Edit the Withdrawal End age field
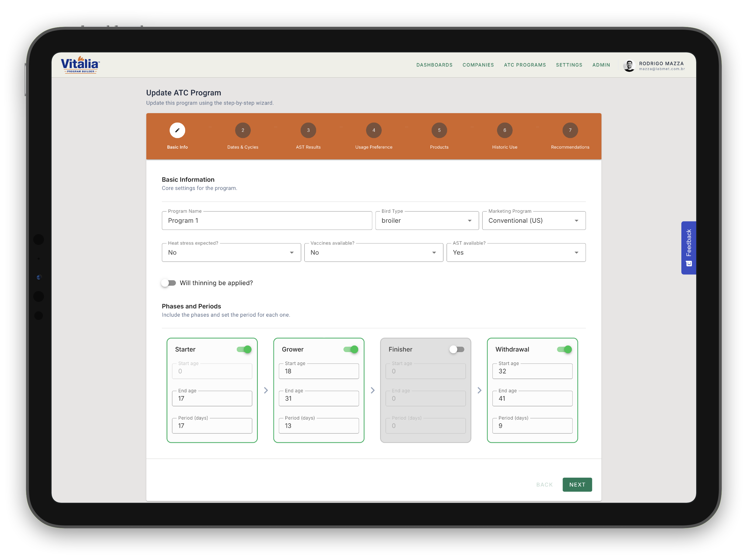 coord(532,399)
